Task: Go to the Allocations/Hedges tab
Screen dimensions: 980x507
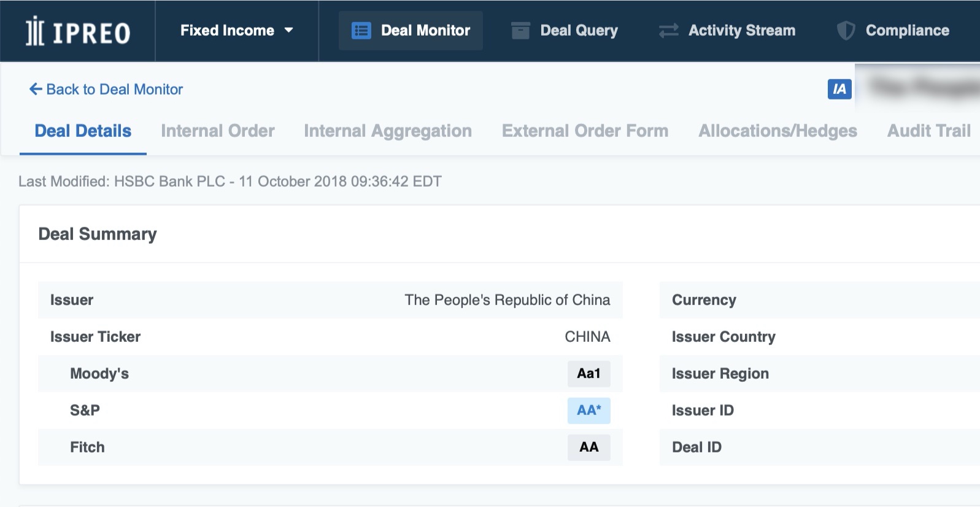Action: (777, 131)
